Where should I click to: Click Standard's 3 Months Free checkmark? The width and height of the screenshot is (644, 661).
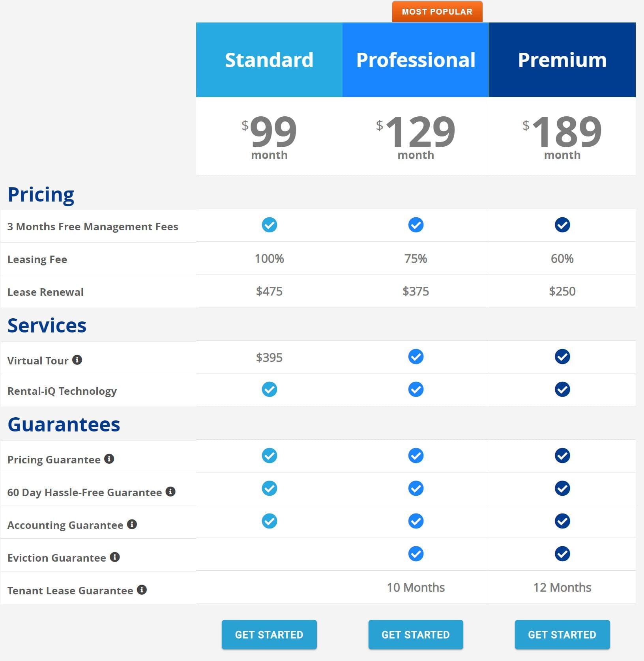click(x=270, y=225)
